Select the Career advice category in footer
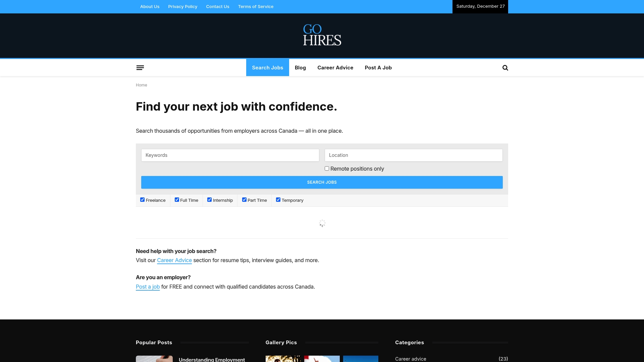This screenshot has height=362, width=644. (x=410, y=359)
